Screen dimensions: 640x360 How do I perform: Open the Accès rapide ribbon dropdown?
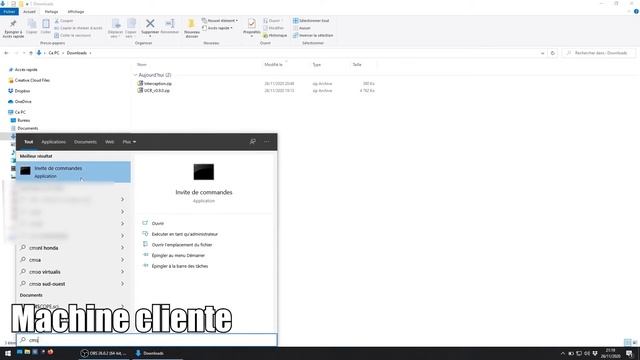tap(218, 28)
